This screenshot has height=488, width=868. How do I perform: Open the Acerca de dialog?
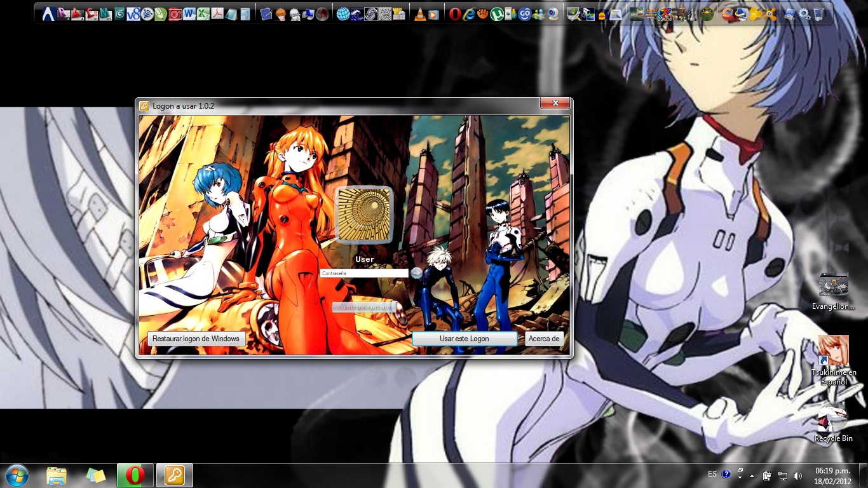pyautogui.click(x=544, y=339)
